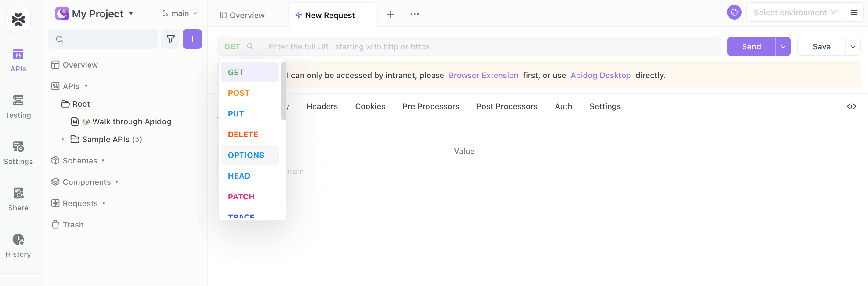Apply a filter to the API list
Screen dimensions: 868x286
pyautogui.click(x=170, y=39)
